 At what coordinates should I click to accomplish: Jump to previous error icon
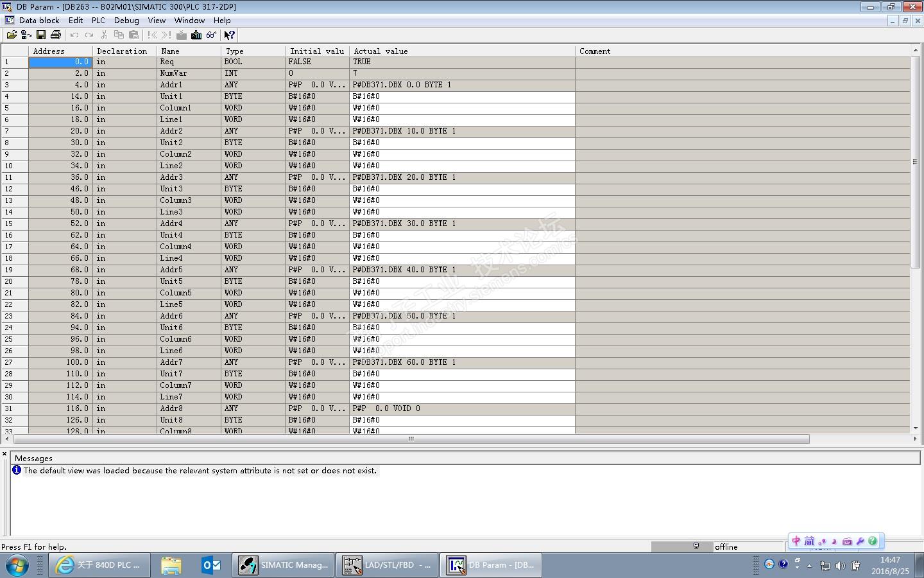152,35
